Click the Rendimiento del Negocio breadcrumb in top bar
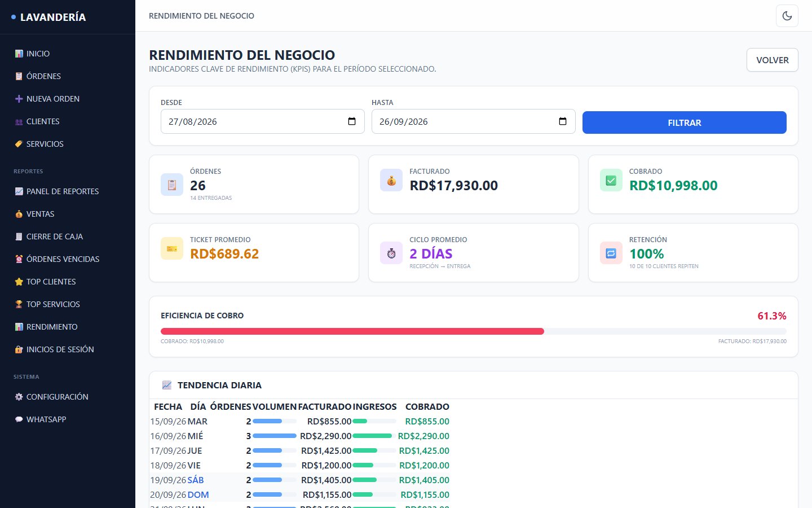Image resolution: width=812 pixels, height=508 pixels. 201,16
